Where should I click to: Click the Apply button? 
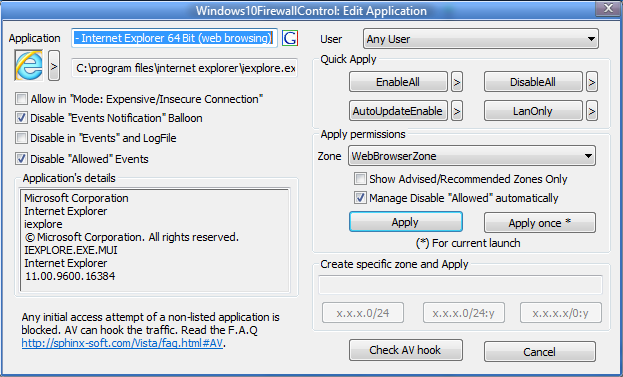click(x=406, y=222)
